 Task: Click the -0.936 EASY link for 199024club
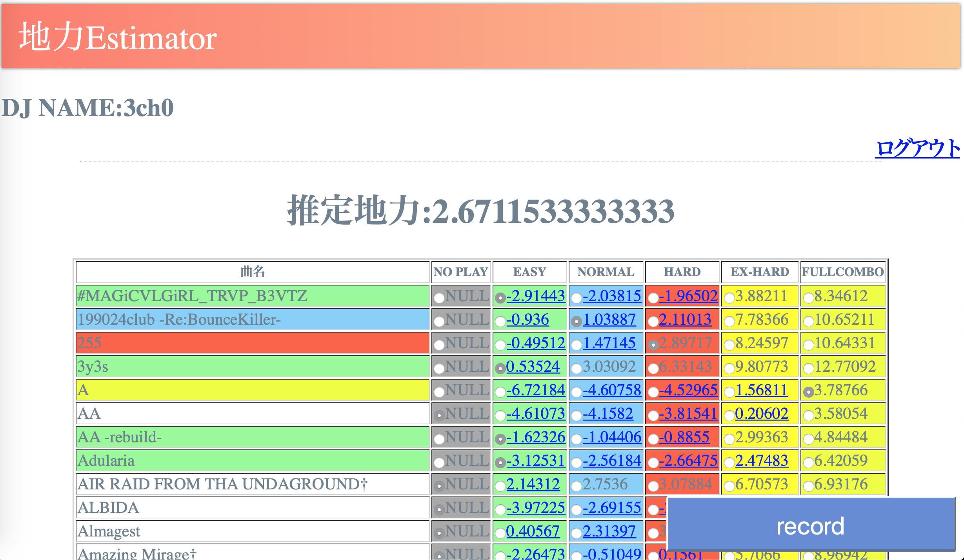[527, 320]
